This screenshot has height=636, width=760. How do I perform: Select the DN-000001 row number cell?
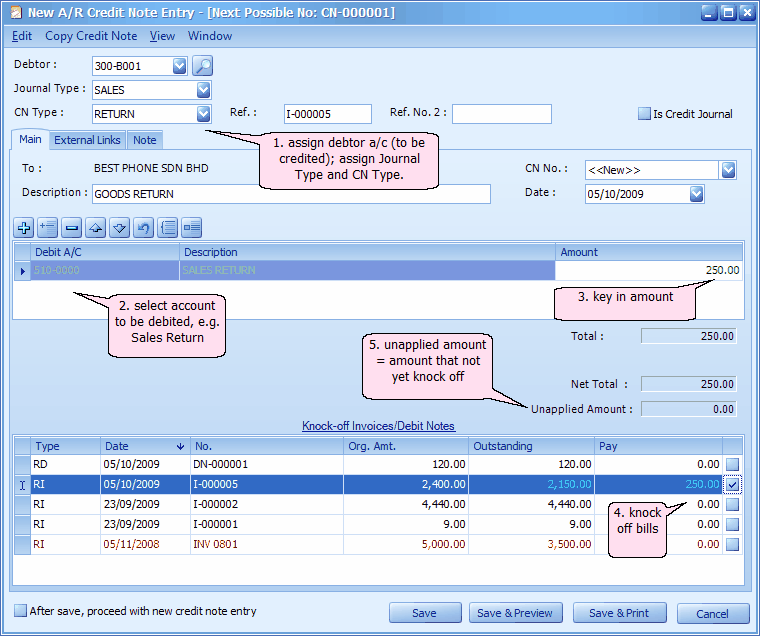(267, 464)
